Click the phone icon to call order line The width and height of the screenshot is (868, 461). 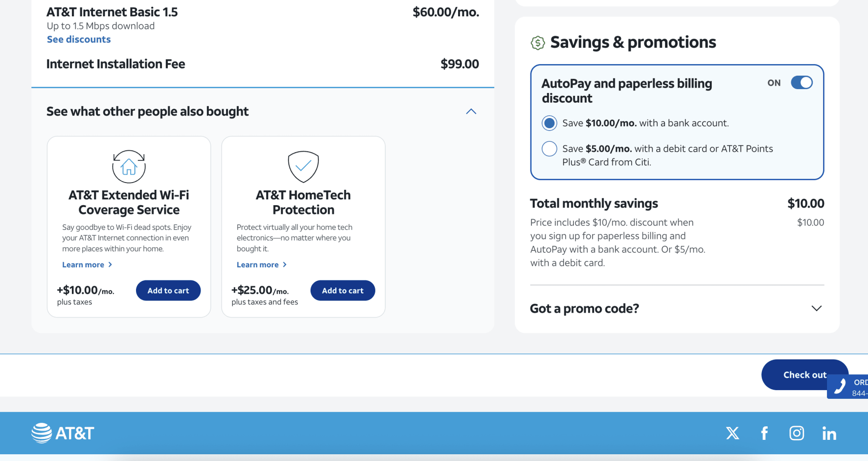[840, 386]
